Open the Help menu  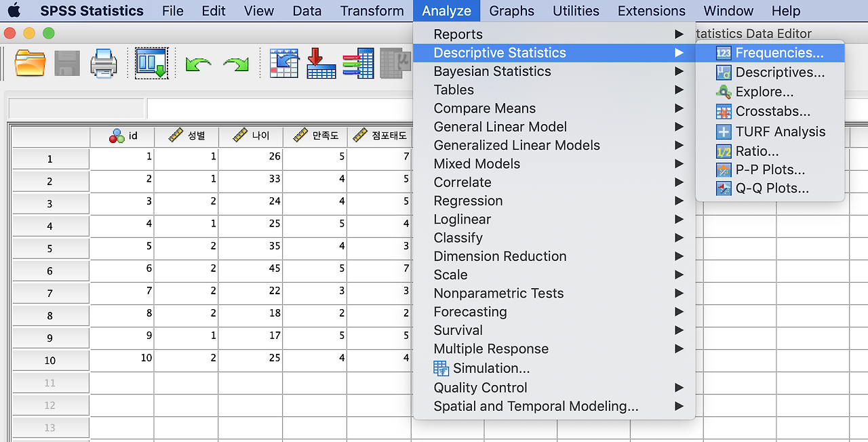click(786, 11)
